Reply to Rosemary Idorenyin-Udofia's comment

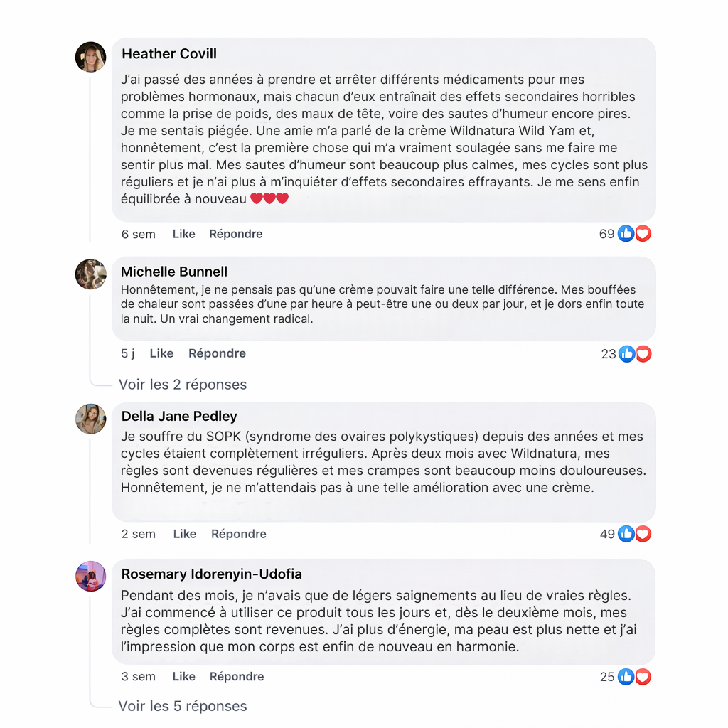237,677
